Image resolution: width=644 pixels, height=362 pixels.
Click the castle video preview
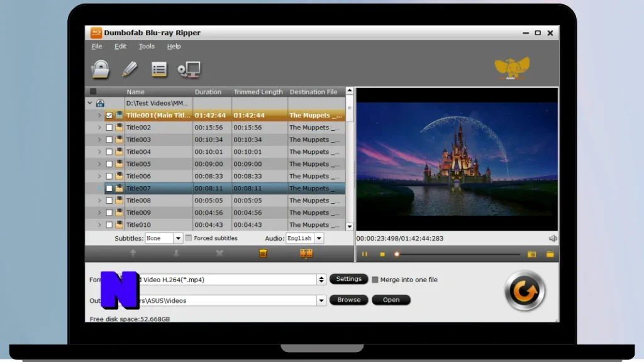pos(457,159)
